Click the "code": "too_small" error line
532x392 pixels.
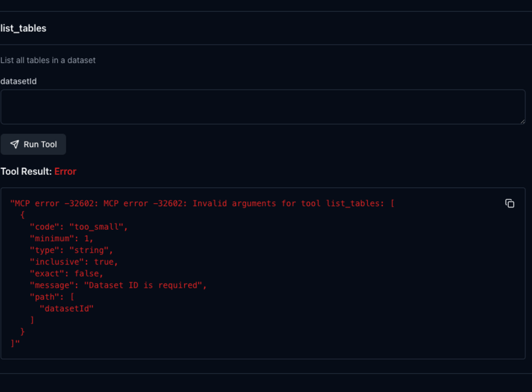coord(78,227)
